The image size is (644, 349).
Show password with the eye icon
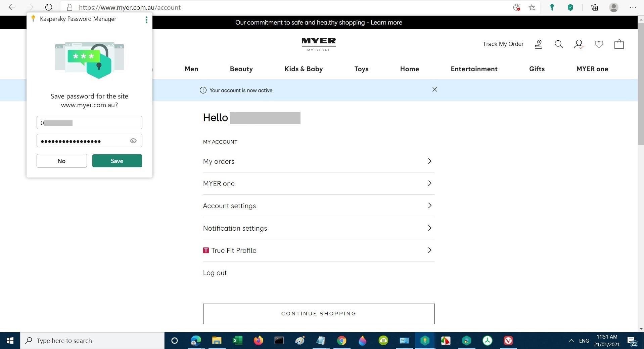133,141
